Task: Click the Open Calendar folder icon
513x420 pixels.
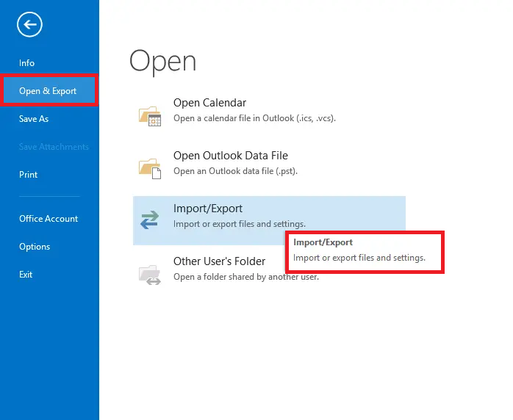Action: tap(150, 116)
